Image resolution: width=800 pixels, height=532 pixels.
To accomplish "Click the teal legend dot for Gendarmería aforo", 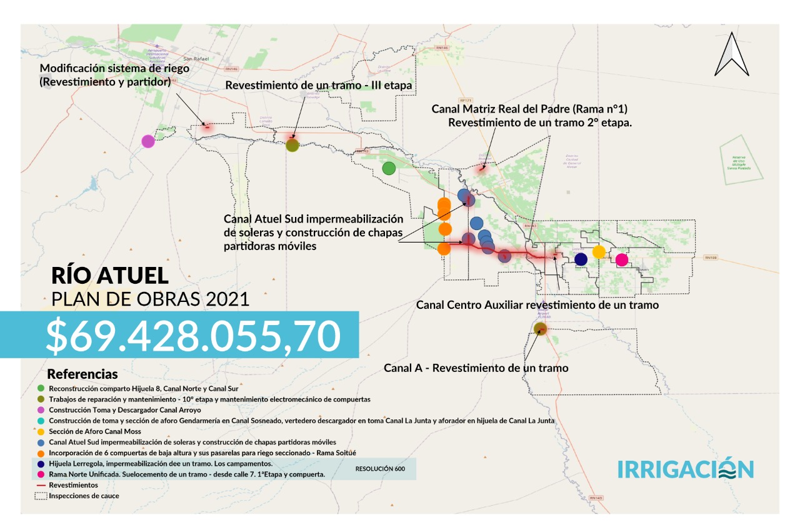I will (x=41, y=421).
